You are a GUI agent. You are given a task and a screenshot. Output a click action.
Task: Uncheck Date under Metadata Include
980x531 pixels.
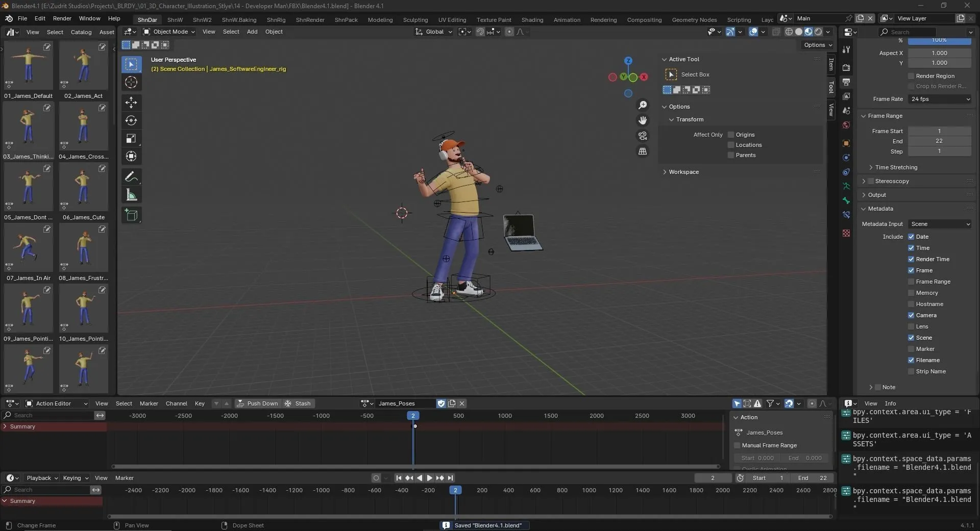click(911, 237)
